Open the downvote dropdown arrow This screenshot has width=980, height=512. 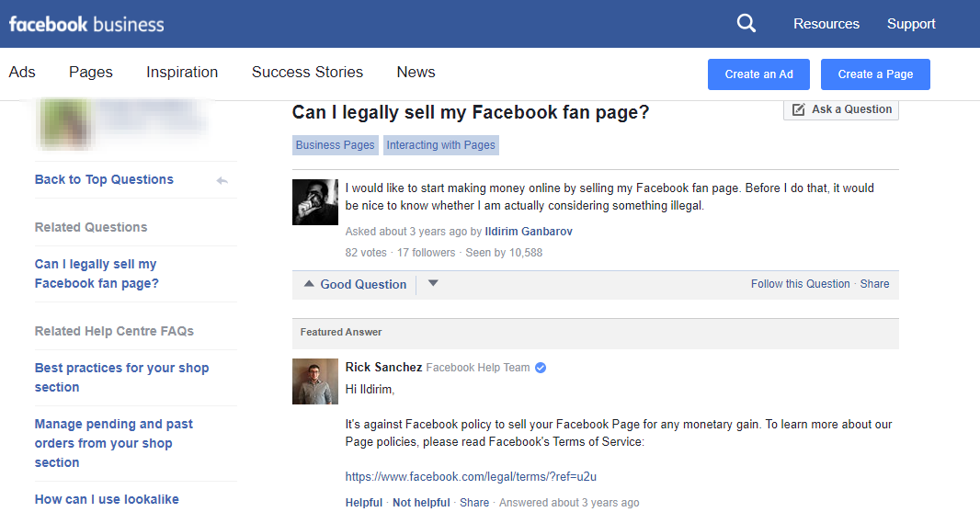coord(433,283)
